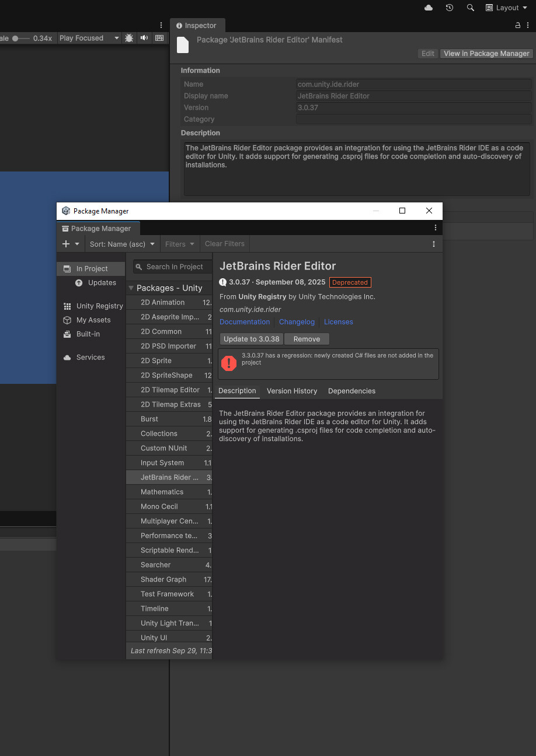Open My Assets in the sidebar
This screenshot has height=756, width=536.
tap(93, 320)
